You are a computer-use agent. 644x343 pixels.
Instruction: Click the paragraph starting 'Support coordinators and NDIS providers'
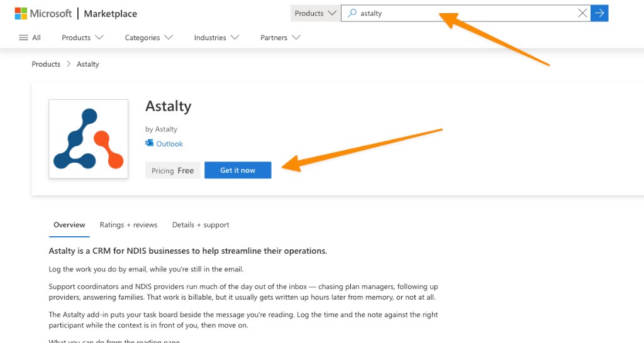click(243, 291)
